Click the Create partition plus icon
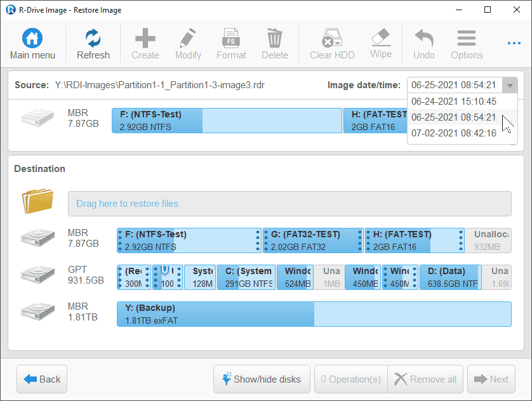Screen dimensions: 532x401 coord(145,37)
